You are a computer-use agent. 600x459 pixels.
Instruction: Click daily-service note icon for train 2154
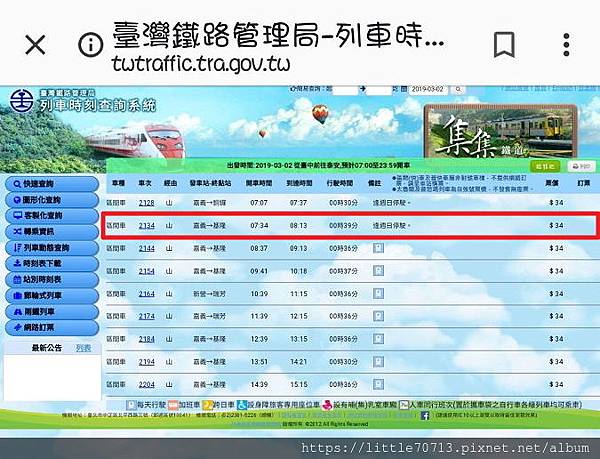(378, 271)
